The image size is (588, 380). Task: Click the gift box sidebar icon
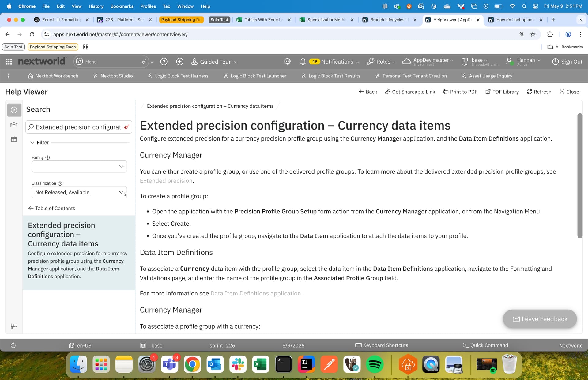(14, 139)
